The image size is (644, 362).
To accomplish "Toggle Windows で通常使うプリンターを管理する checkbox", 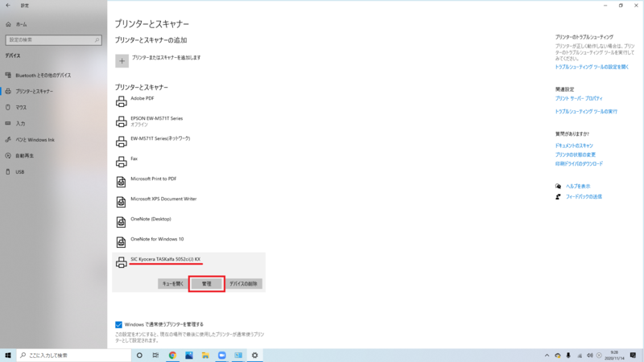I will click(x=118, y=325).
